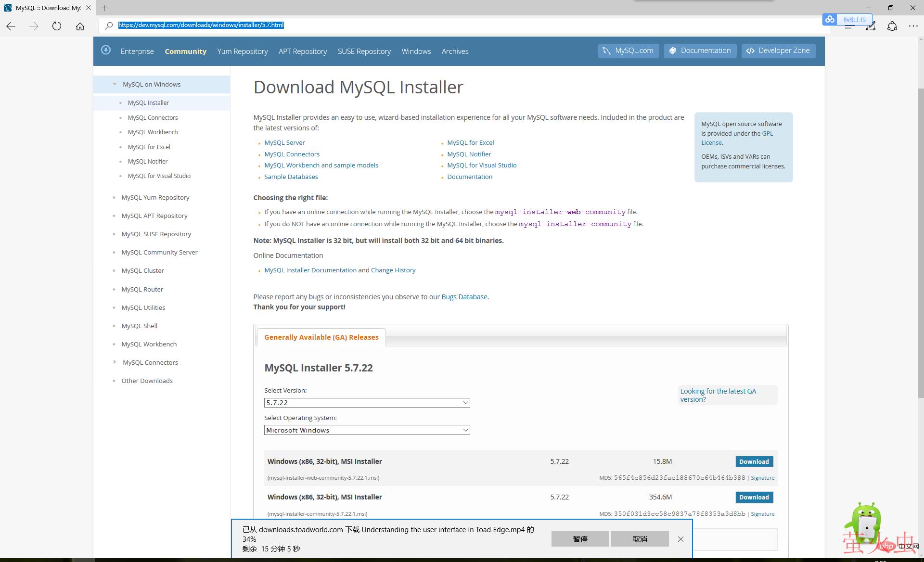Screen dimensions: 924x562
Task: Open the Select Operating System dropdown
Action: (367, 430)
